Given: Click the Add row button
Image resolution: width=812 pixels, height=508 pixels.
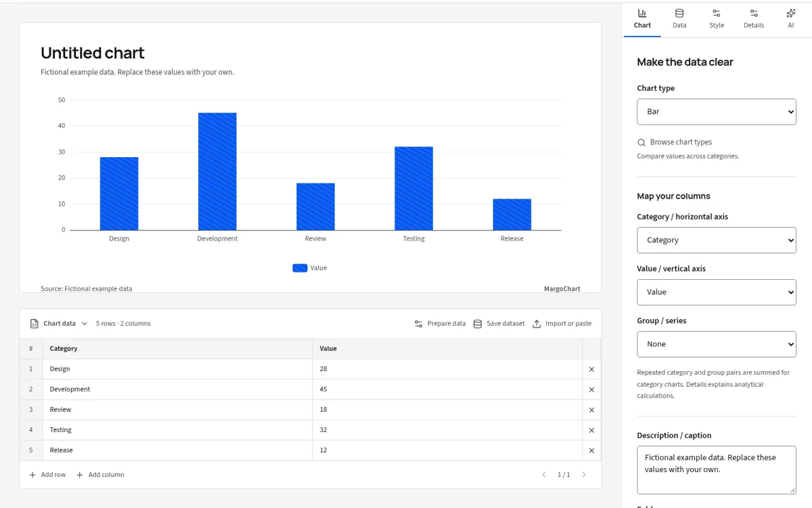Looking at the screenshot, I should pos(47,475).
